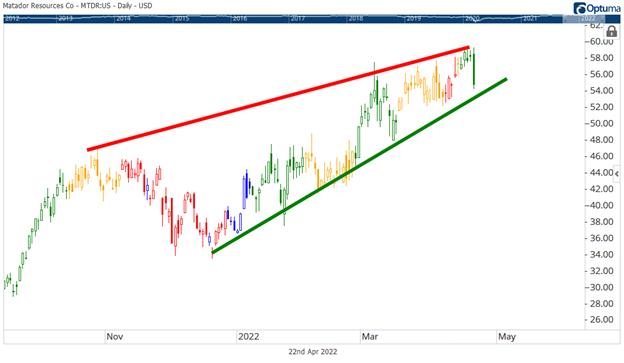Click the 50.00 price axis label
The image size is (624, 363).
pyautogui.click(x=601, y=123)
